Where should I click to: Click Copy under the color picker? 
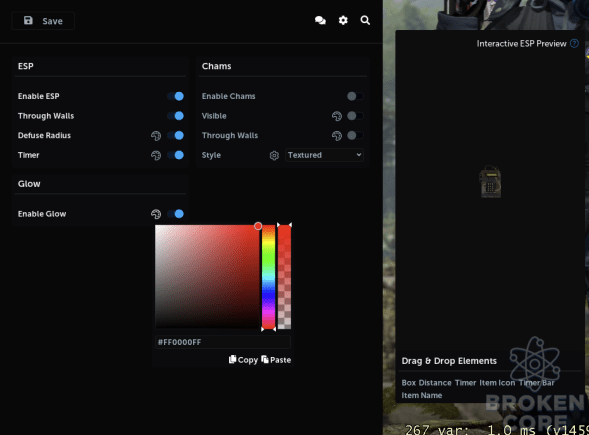coord(243,360)
